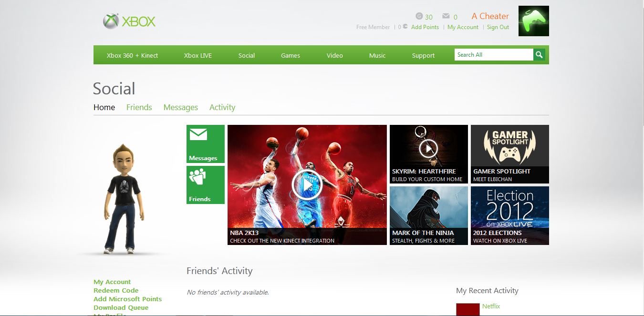Screen dimensions: 644x316
Task: Open the Messages tile with envelope
Action: click(x=206, y=144)
